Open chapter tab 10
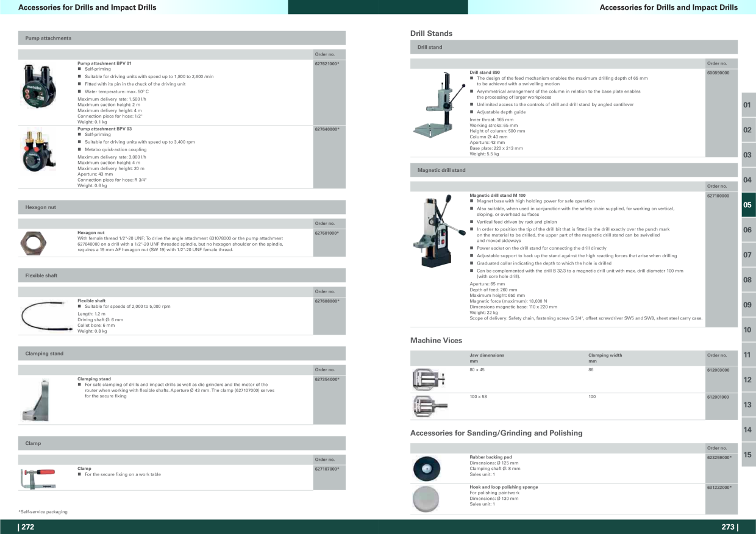Screen dimensions: 756x534 click(748, 330)
